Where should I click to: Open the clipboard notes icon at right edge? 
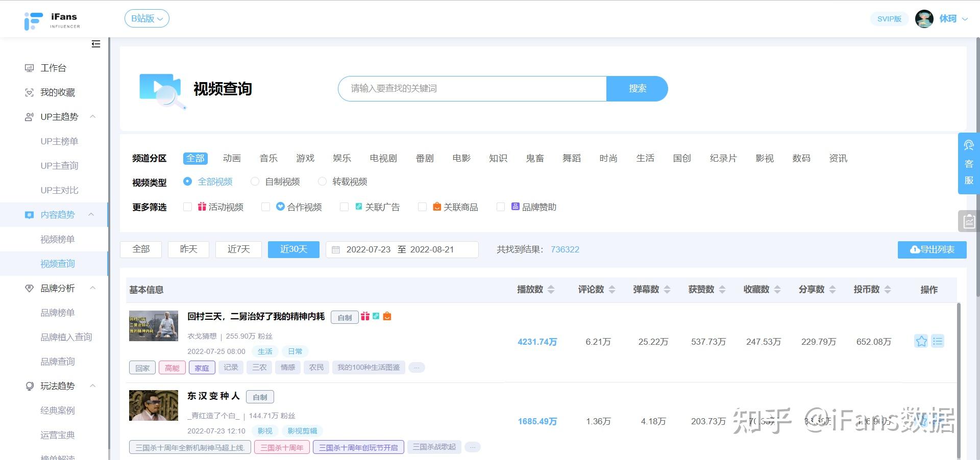coord(969,221)
